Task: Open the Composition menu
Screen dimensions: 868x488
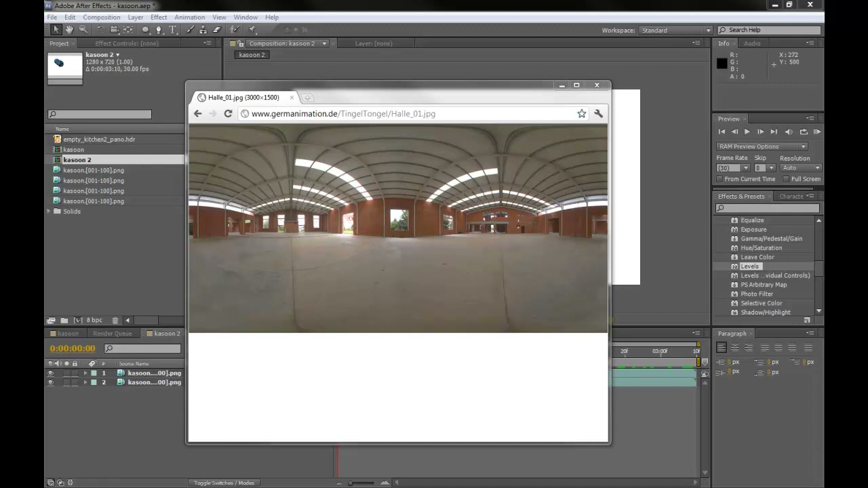Action: tap(101, 17)
